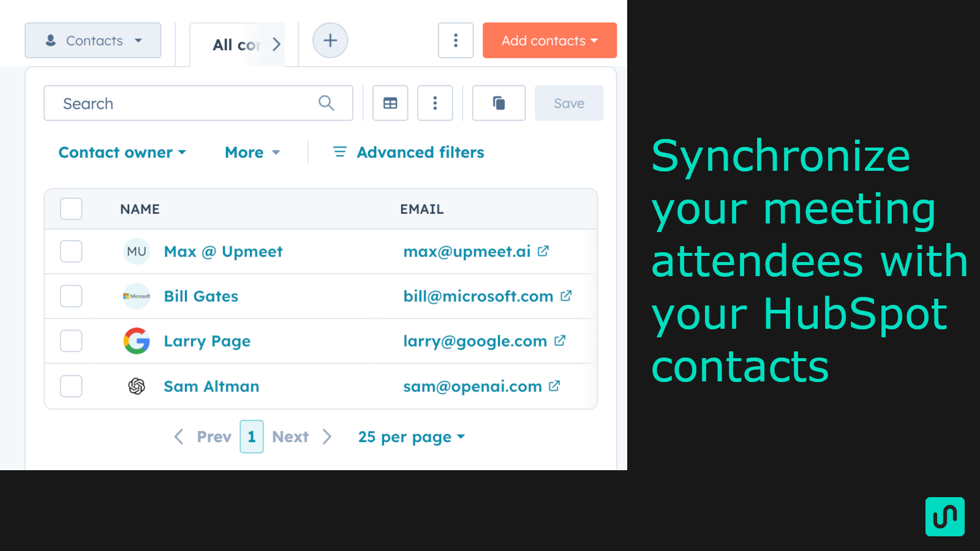Click the magnifying glass search icon
This screenshot has width=980, height=551.
[326, 103]
